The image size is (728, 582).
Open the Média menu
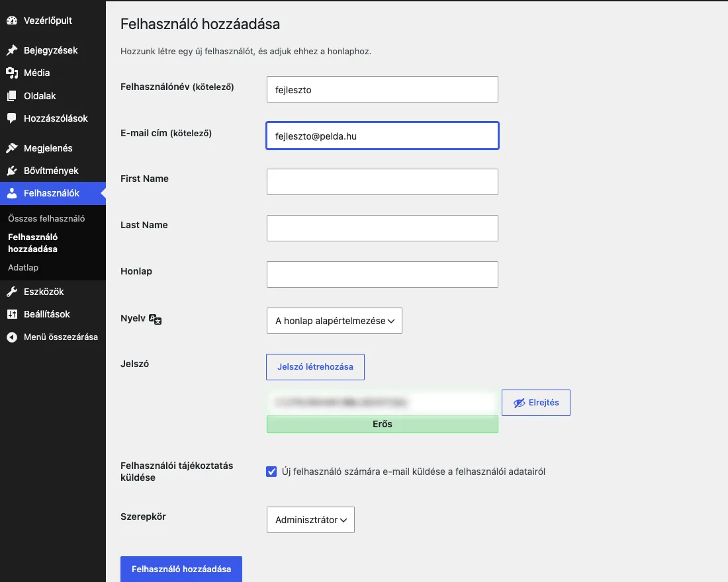point(53,73)
